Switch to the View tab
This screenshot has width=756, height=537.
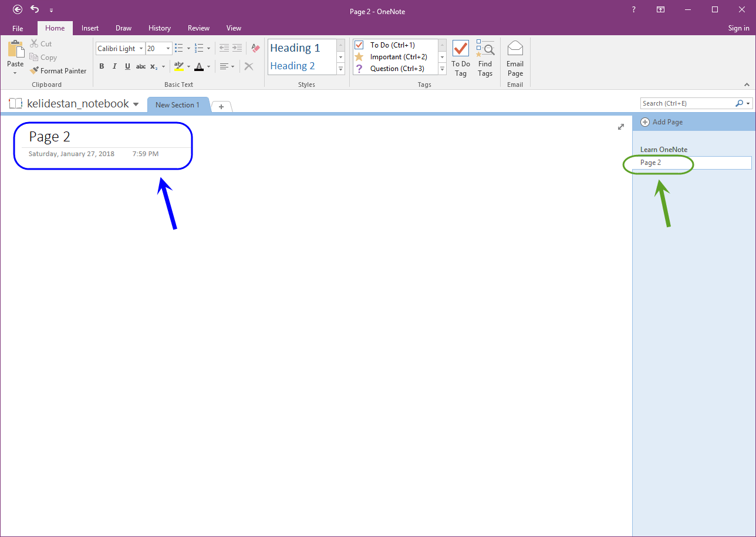tap(234, 28)
